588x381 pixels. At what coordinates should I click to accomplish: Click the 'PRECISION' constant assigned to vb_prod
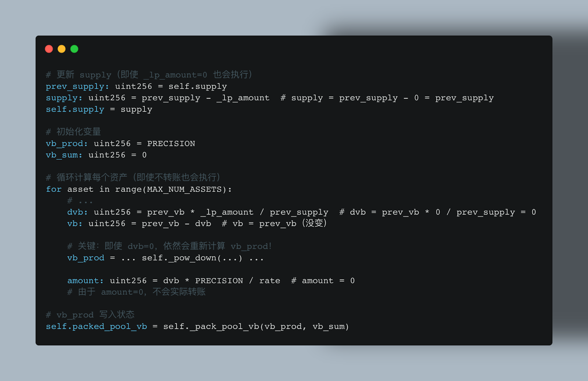click(171, 144)
